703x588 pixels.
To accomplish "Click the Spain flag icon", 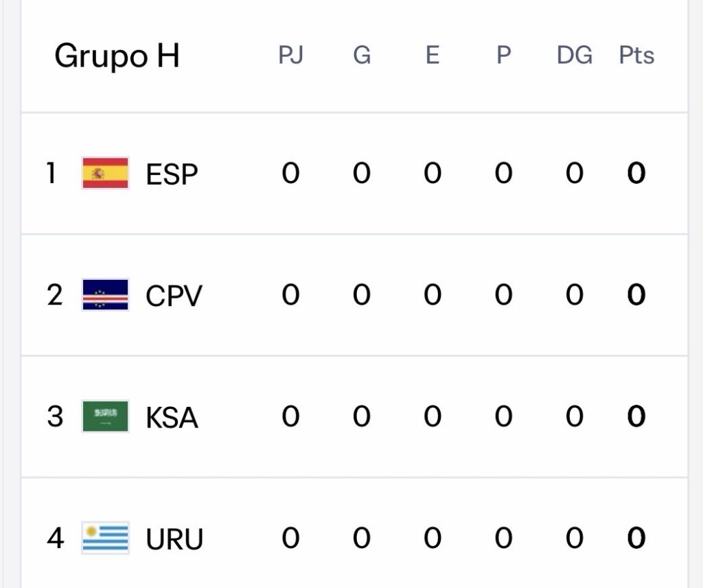I will tap(105, 173).
